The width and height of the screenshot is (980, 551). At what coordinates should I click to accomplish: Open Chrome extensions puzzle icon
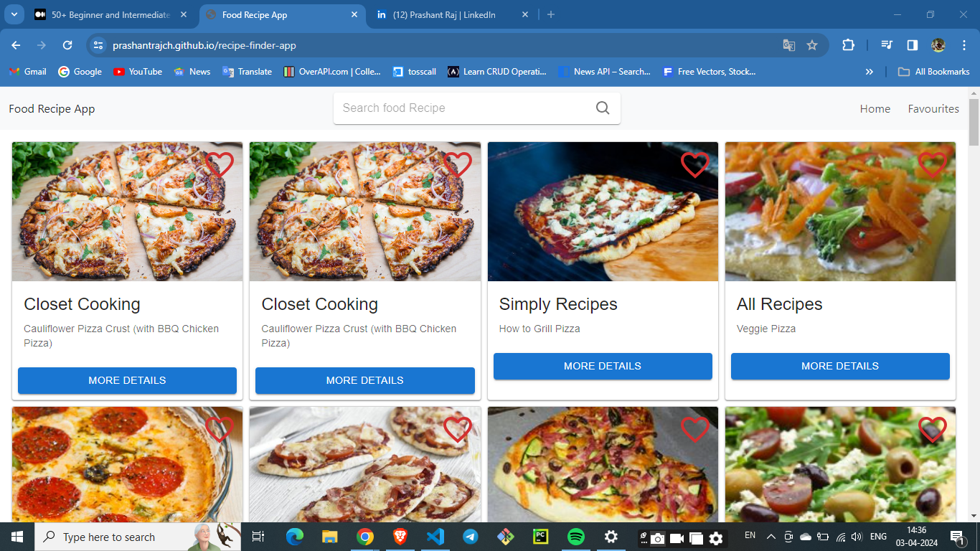tap(848, 45)
